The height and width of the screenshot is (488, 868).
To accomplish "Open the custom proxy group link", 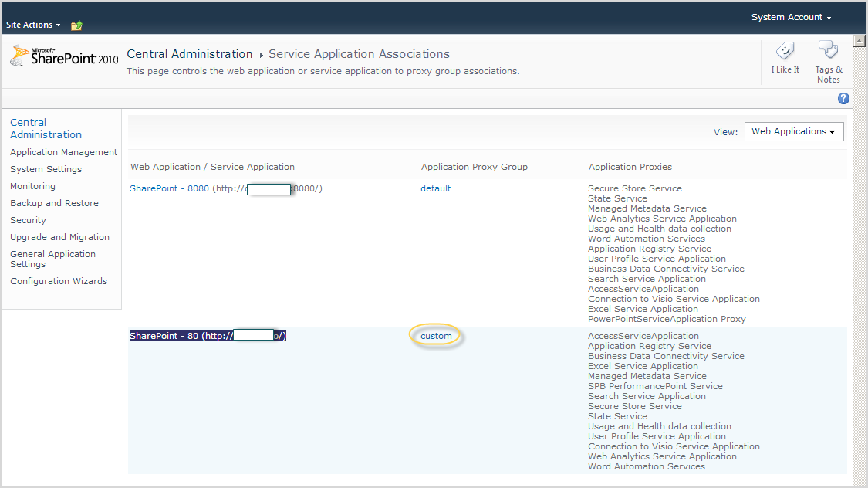I will pos(436,336).
